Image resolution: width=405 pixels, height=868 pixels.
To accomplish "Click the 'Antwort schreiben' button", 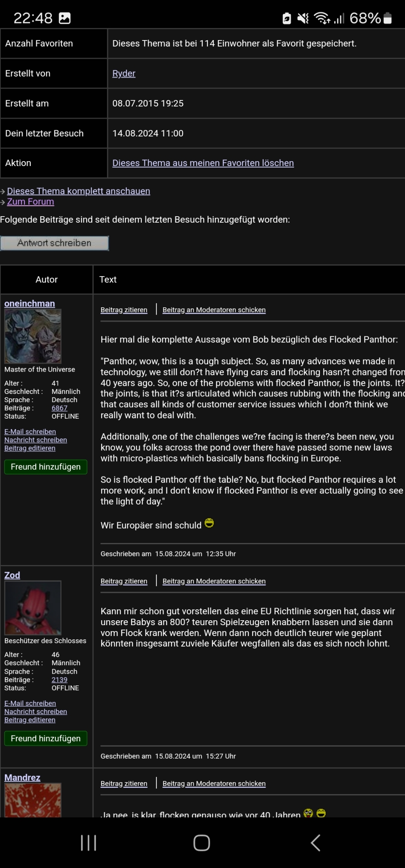I will (x=54, y=243).
